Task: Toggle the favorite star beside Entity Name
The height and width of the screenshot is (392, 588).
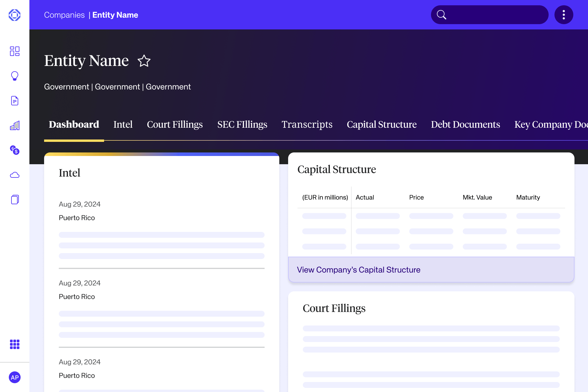Action: (144, 61)
